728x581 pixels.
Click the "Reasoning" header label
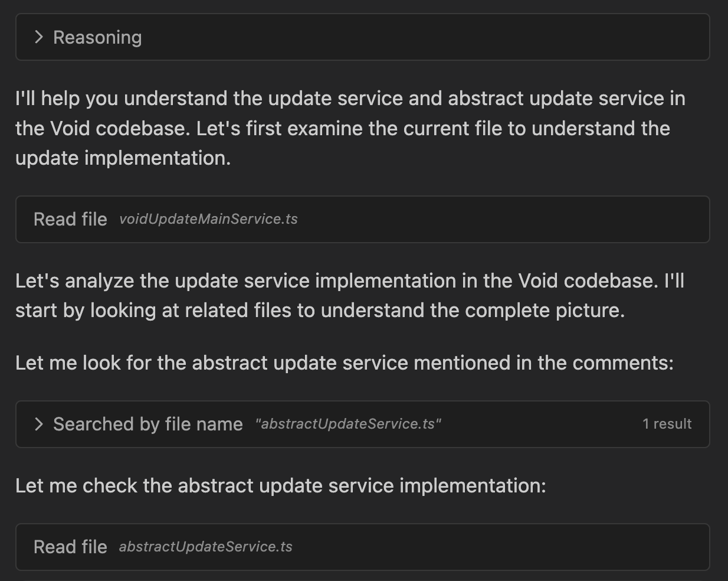97,37
